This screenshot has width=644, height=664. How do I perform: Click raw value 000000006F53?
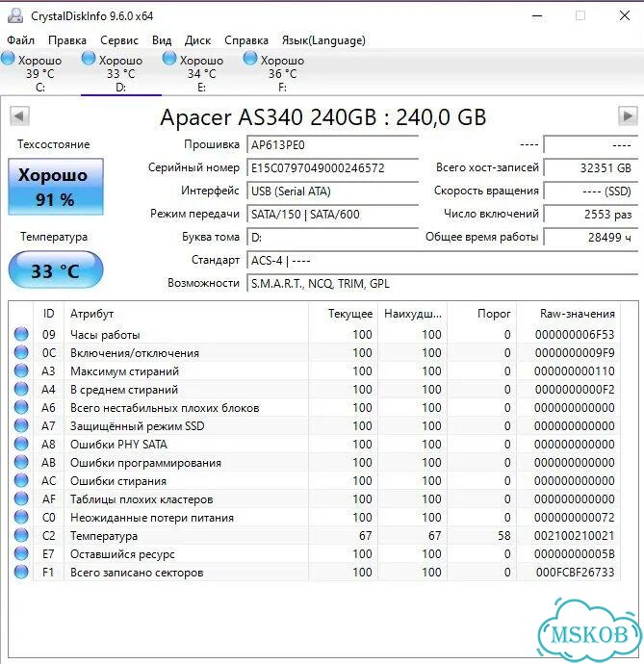pos(575,335)
